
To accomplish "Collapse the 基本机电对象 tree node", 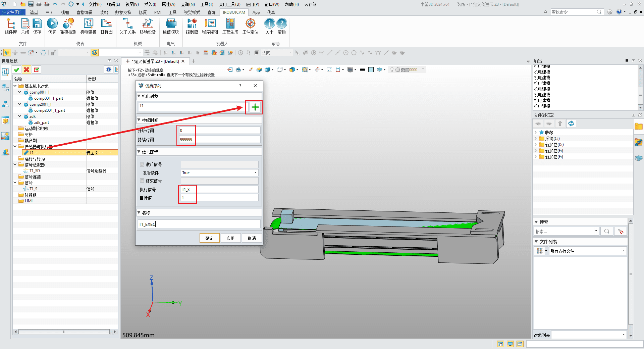I will click(15, 86).
